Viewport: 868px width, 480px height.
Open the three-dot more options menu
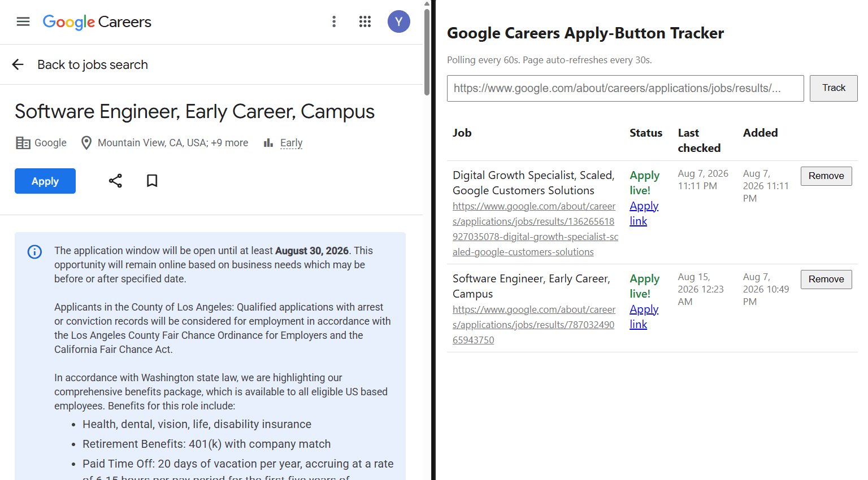coord(334,21)
